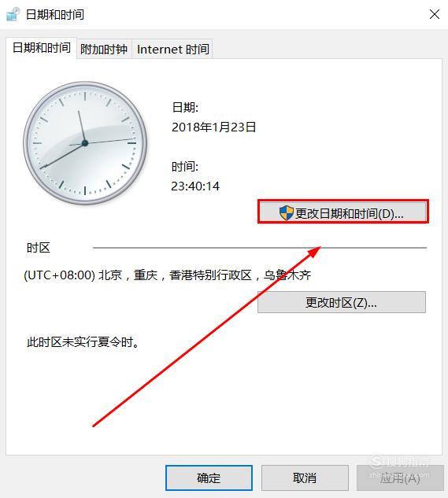
Task: Click the 时间: label
Action: point(185,167)
